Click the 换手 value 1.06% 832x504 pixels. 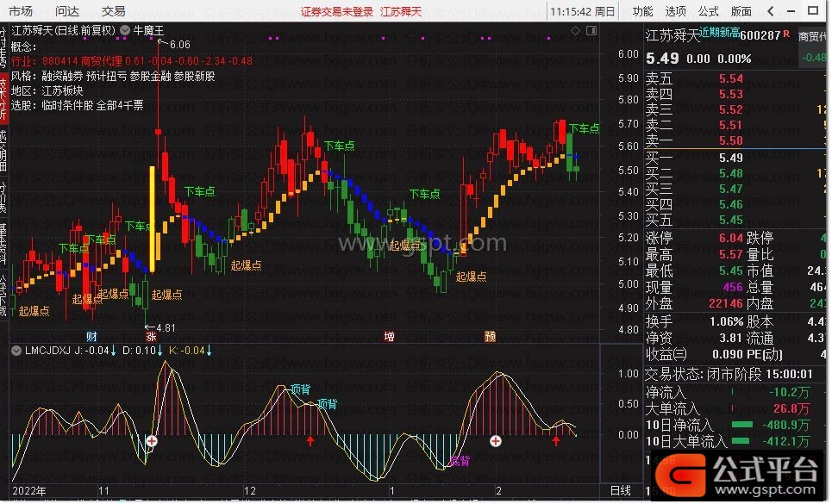pos(727,321)
